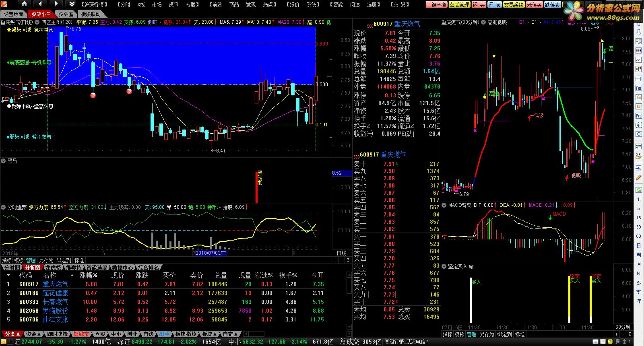Viewport: 644px width, 346px height.
Task: Expand the 坚定买入 indicator panel dropdown
Action: click(445, 266)
